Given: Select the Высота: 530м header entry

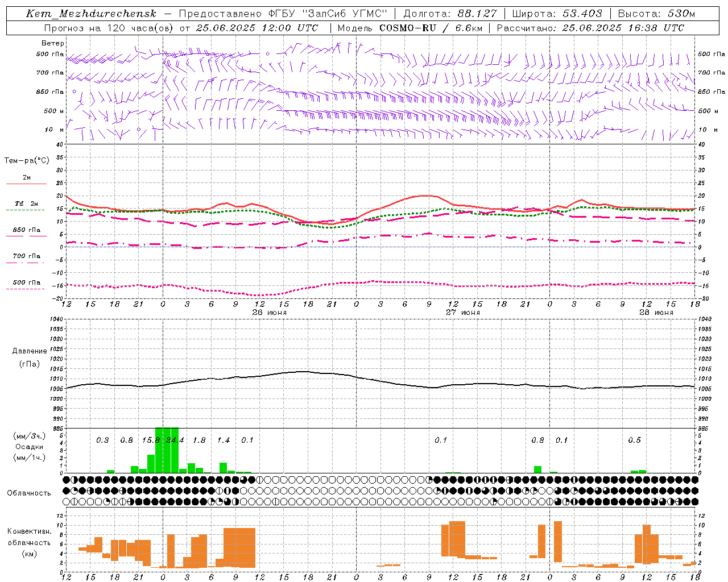Looking at the screenshot, I should pos(656,14).
